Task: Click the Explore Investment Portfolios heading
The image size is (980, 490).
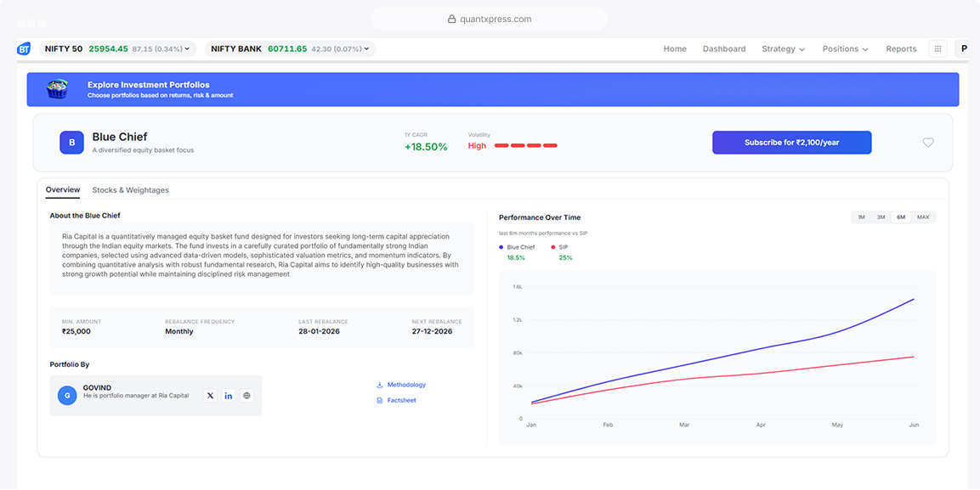Action: [149, 85]
